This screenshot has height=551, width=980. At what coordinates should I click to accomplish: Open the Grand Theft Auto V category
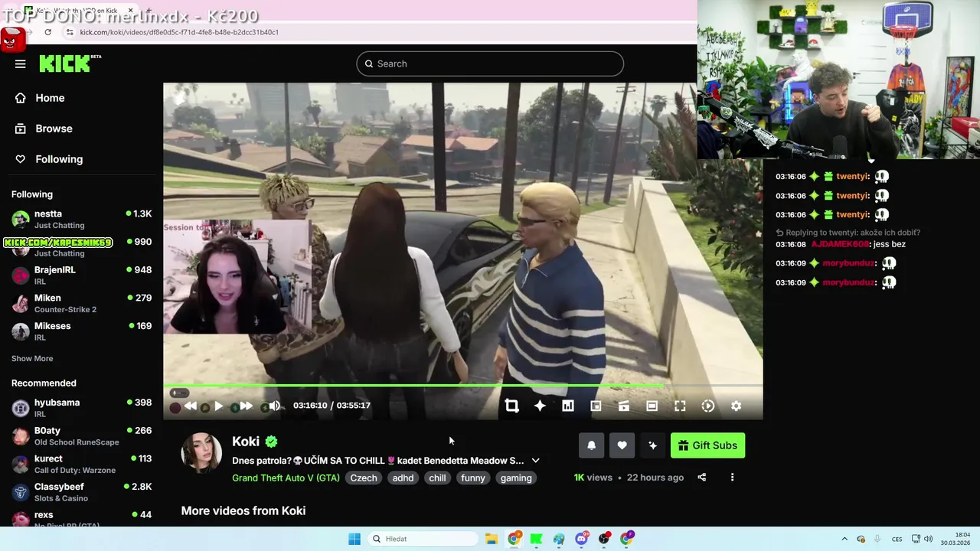pos(286,478)
